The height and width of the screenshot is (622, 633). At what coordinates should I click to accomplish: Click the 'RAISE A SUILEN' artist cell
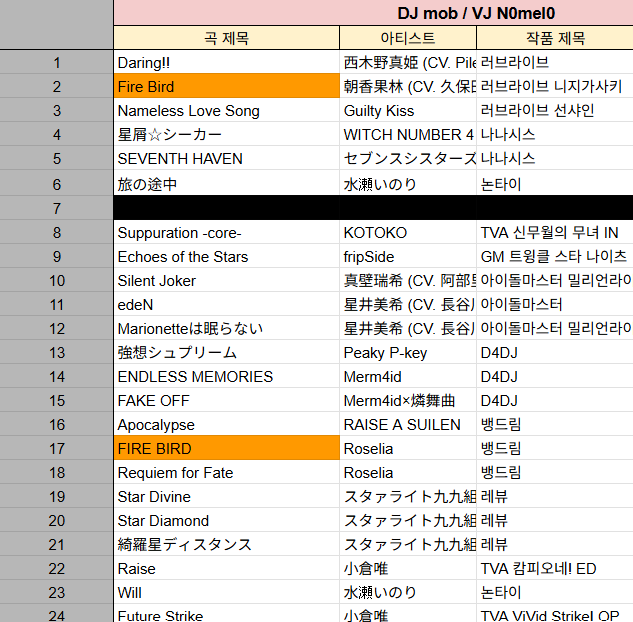pyautogui.click(x=408, y=425)
